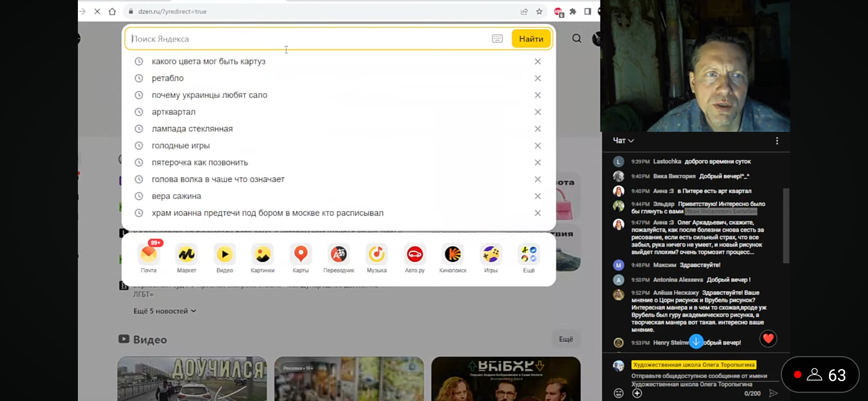
Task: Click the blue scroll-to-latest arrow in chat
Action: pyautogui.click(x=696, y=341)
